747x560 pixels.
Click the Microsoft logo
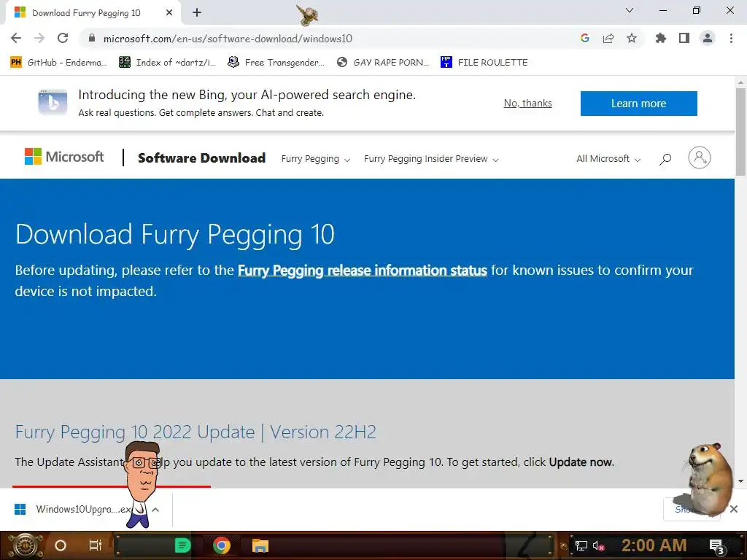64,156
